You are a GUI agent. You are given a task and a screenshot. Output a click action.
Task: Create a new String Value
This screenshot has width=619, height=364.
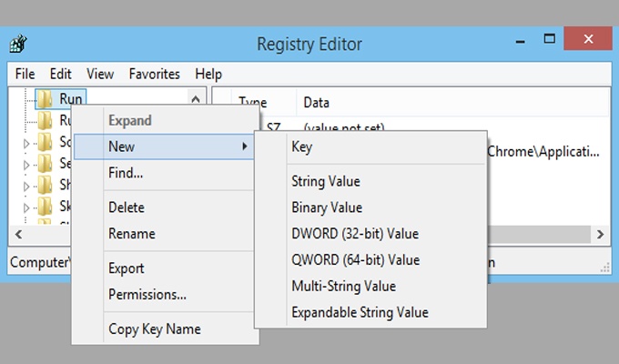click(325, 182)
